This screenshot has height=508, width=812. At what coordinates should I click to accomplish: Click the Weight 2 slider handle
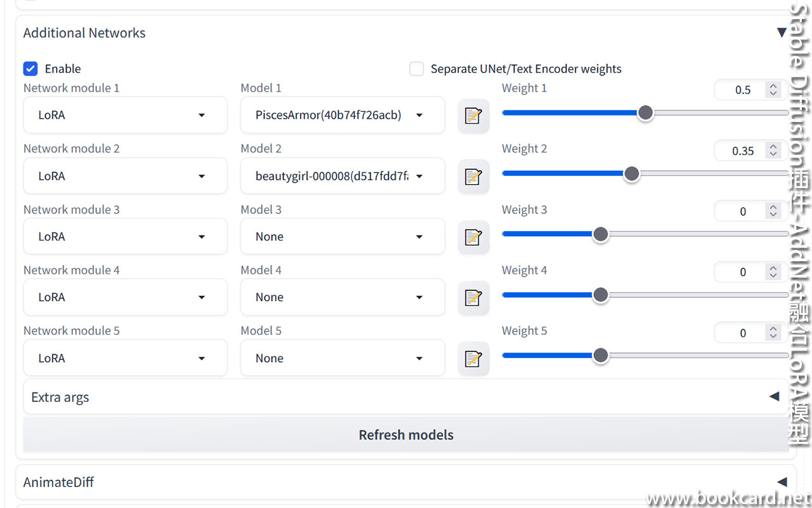(x=631, y=173)
